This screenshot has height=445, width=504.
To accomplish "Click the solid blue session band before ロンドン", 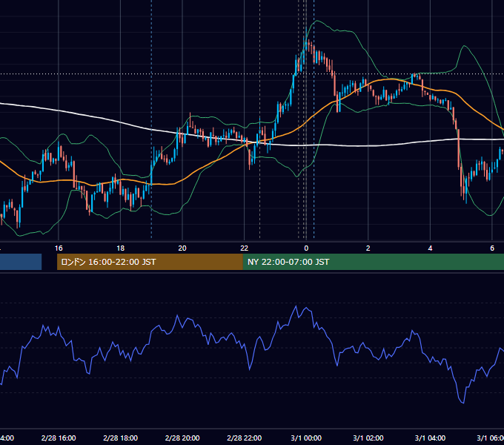I will [x=21, y=262].
